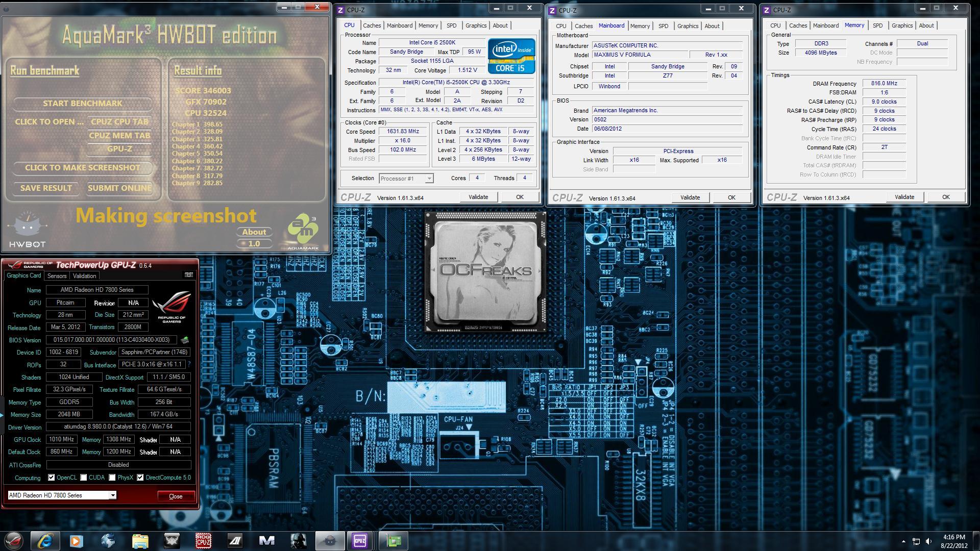Click the HWBOT logo in AquaMark

(28, 231)
